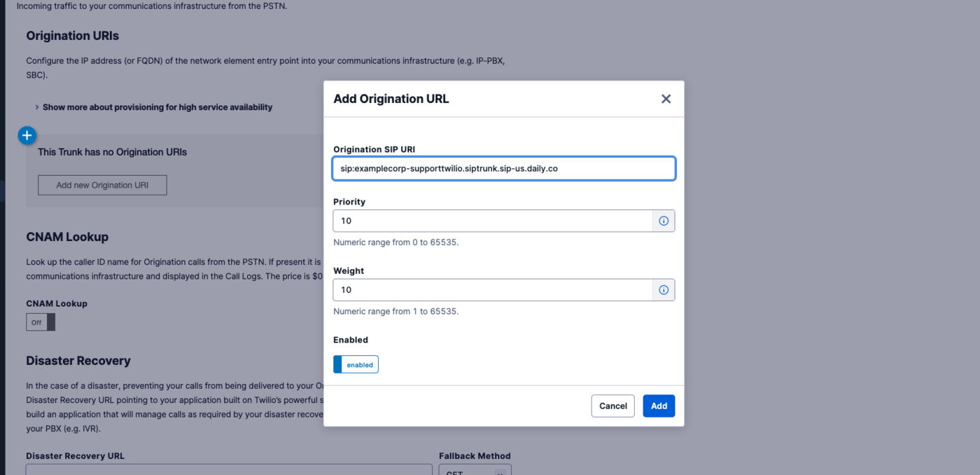Click 'This Trunk has no Origination URIs' text
Image resolution: width=980 pixels, height=475 pixels.
click(x=112, y=152)
